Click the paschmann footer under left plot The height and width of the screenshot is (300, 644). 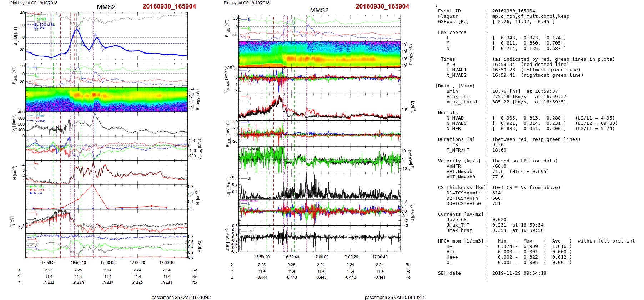coord(181,298)
